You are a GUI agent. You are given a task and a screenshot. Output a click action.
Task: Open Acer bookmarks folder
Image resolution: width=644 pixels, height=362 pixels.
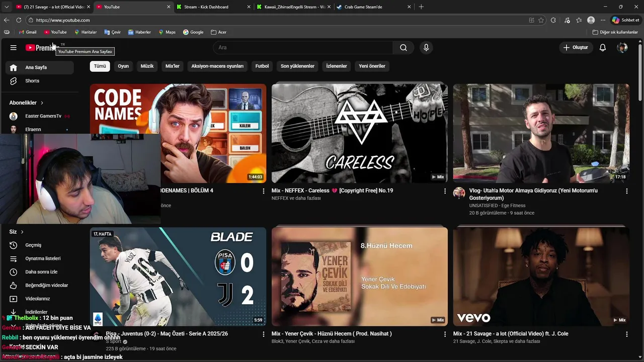(218, 32)
